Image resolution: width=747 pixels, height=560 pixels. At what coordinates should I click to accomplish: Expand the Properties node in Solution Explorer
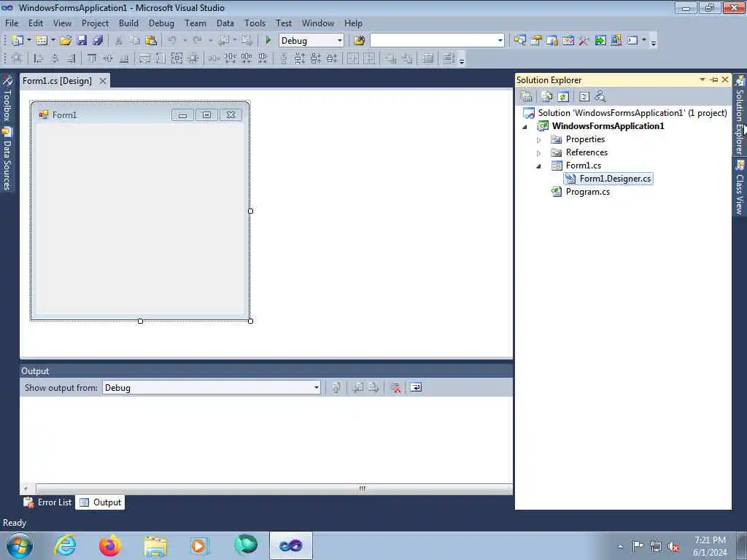point(539,140)
